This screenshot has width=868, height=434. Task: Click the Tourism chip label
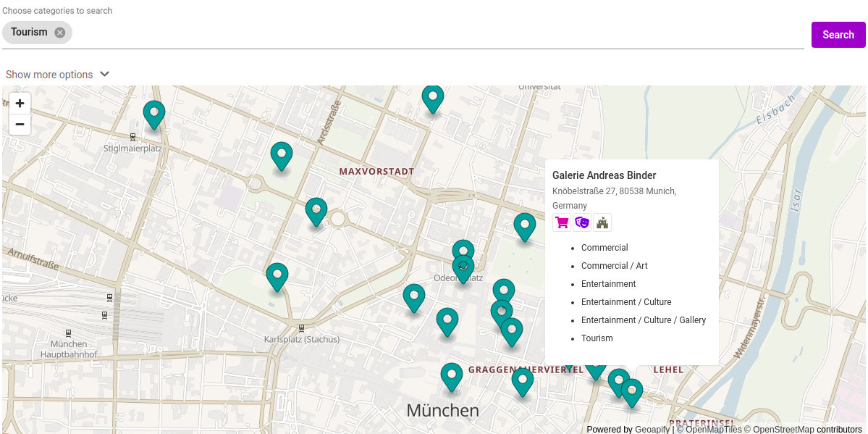(x=29, y=33)
